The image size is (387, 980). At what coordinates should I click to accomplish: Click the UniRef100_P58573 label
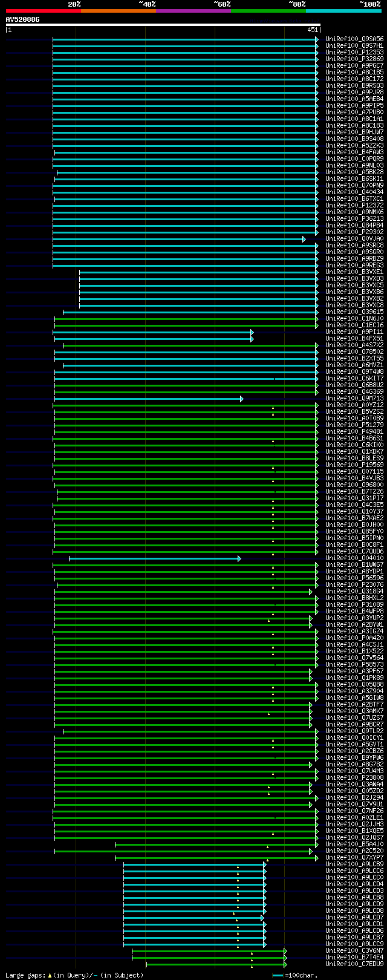(354, 664)
